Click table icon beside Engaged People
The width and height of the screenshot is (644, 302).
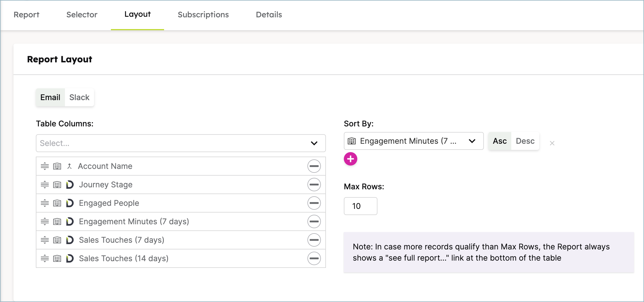point(57,203)
